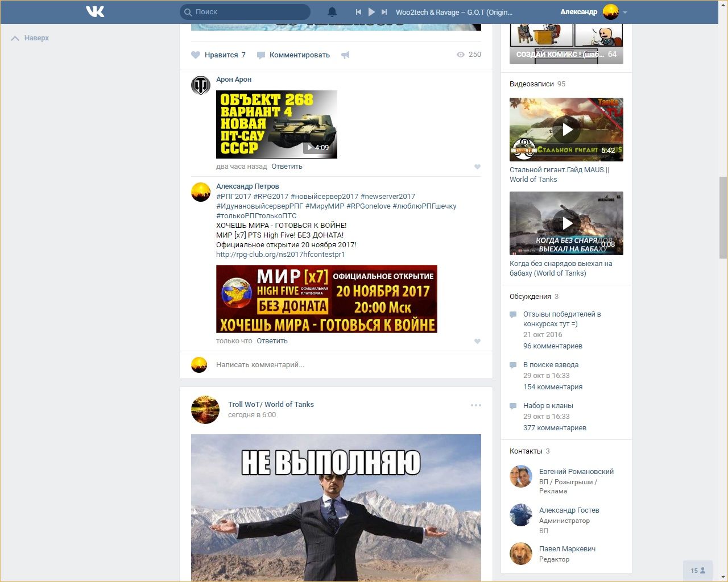
Task: Click Евгений Романовский's avatar
Action: click(x=521, y=476)
